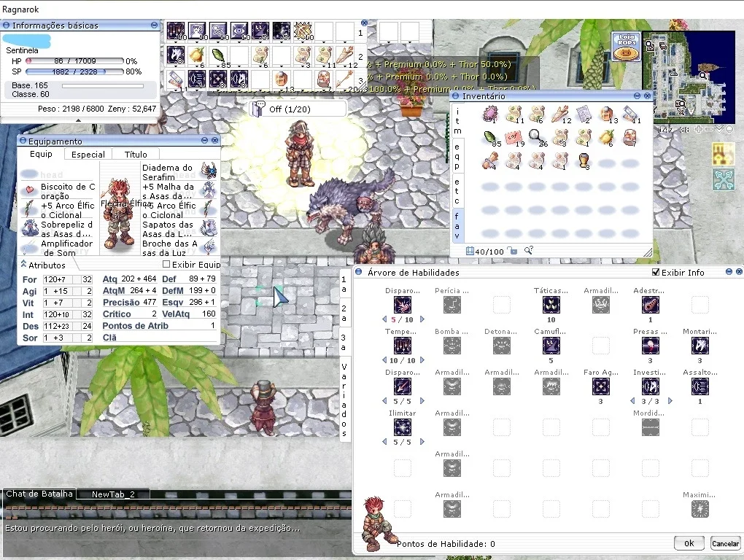Click the HP bar in basic info
The height and width of the screenshot is (560, 744).
point(74,61)
